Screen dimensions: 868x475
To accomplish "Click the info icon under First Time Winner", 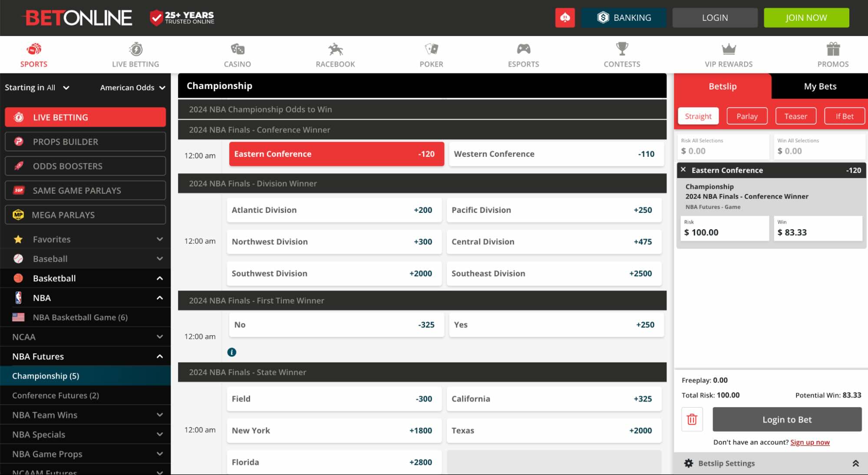I will 232,352.
